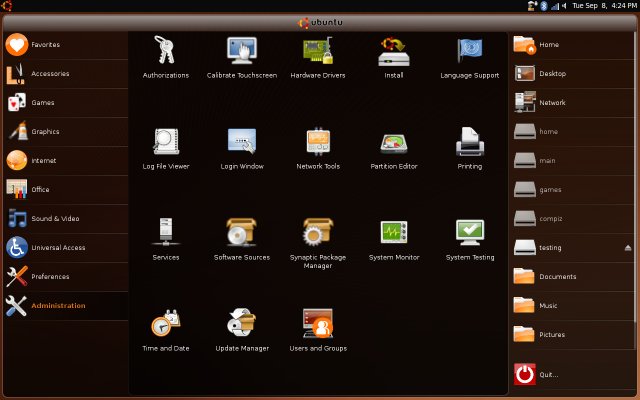Eject the testing volume
640x400 pixels.
628,247
